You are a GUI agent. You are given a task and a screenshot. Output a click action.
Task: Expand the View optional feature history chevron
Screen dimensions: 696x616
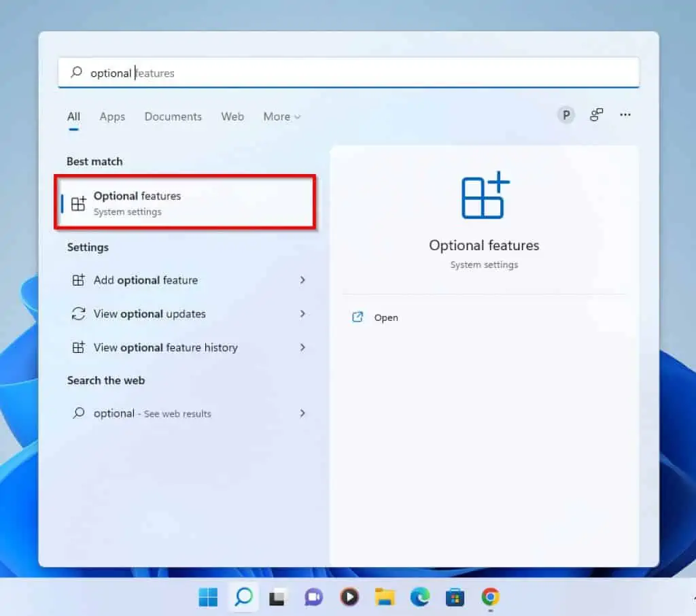pyautogui.click(x=302, y=347)
